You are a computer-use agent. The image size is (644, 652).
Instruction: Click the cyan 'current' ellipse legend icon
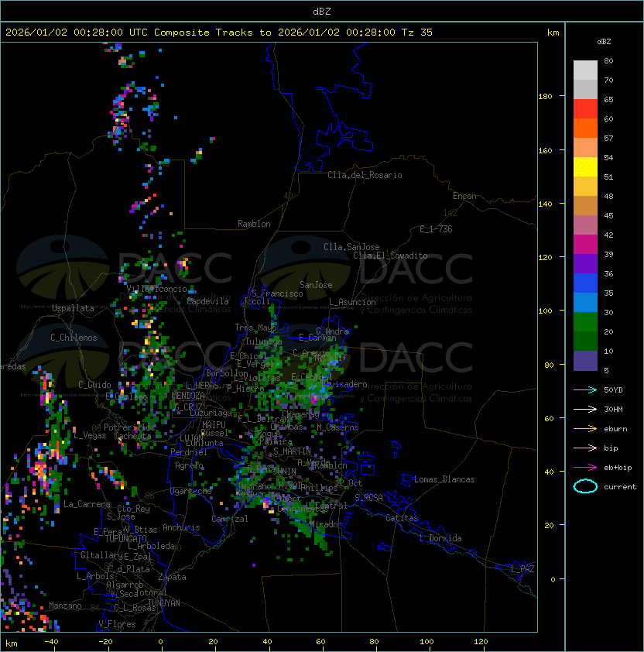pyautogui.click(x=585, y=486)
